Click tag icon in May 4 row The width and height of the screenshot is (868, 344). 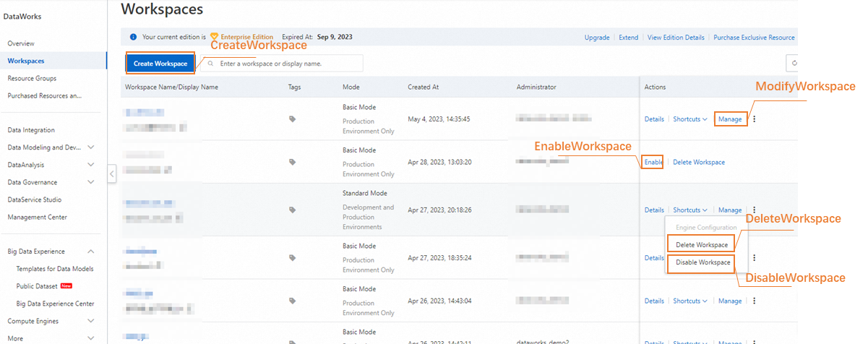293,119
